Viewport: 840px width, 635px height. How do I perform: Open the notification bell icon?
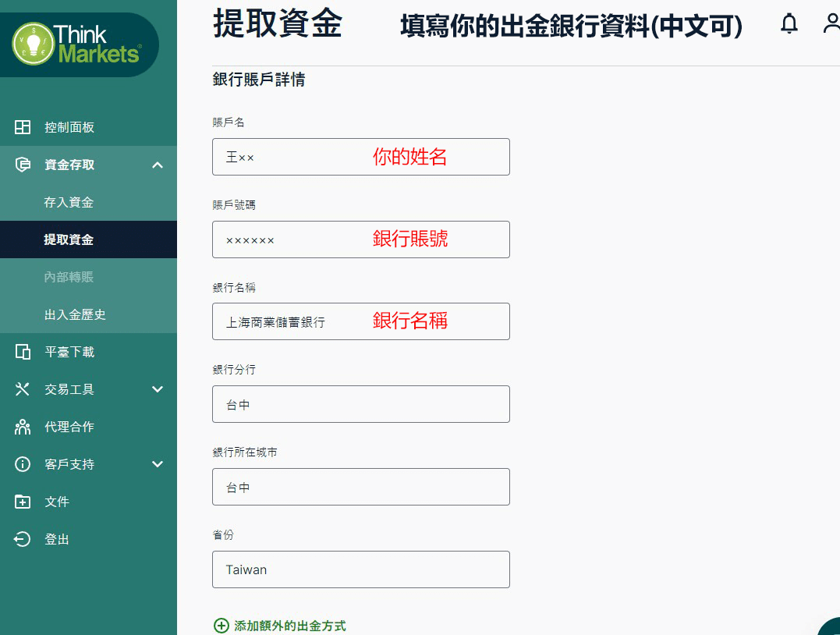point(789,24)
